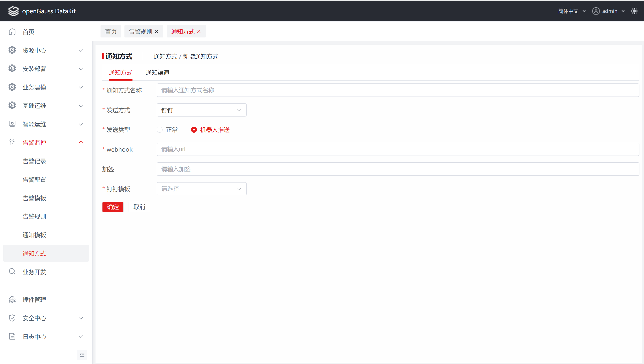Toggle the light/dark theme sun icon
The width and height of the screenshot is (644, 364).
[x=634, y=11]
